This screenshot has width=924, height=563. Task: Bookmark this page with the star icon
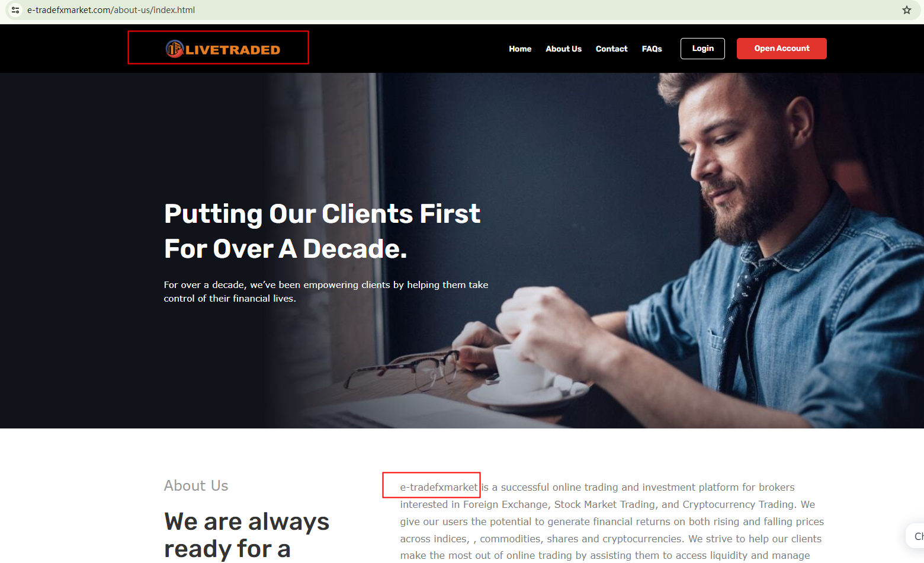point(906,10)
